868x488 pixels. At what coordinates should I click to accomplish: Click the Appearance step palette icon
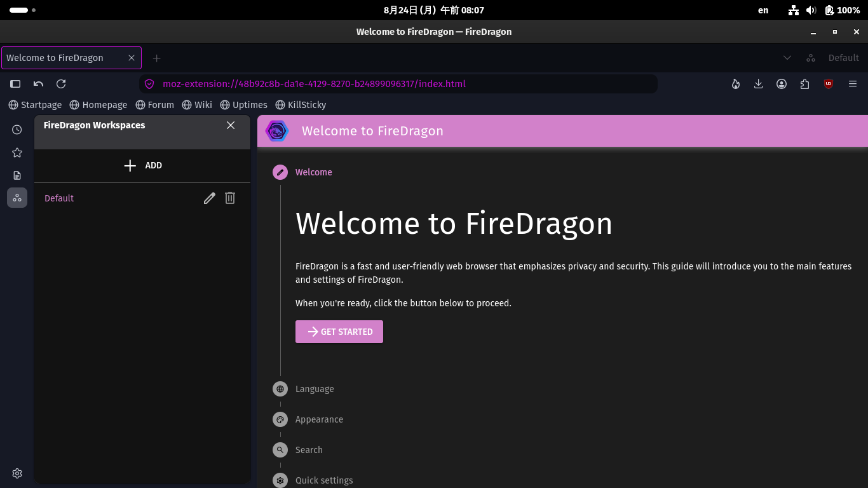(280, 419)
